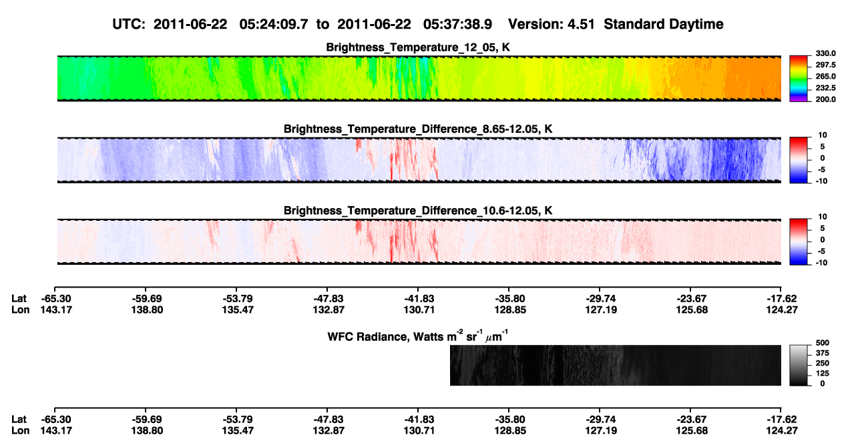Viewport: 868px width, 445px height.
Task: Click the 232.5 colorbar label
Action: click(826, 87)
